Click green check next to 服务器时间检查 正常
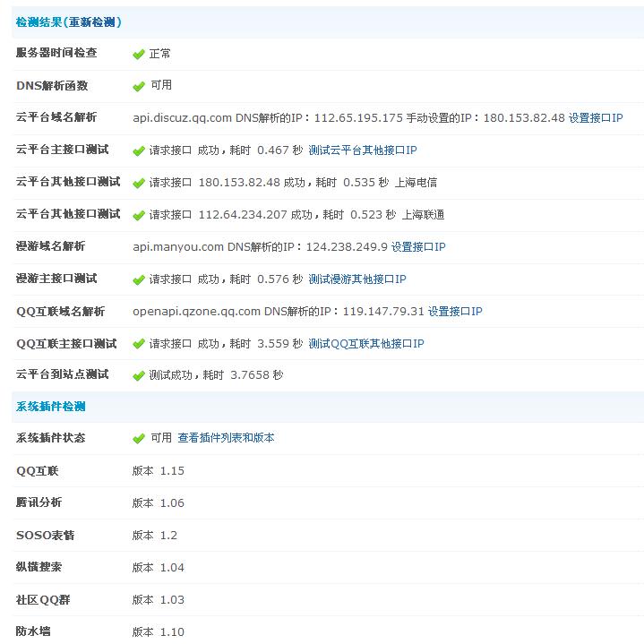Image resolution: width=644 pixels, height=644 pixels. click(139, 55)
